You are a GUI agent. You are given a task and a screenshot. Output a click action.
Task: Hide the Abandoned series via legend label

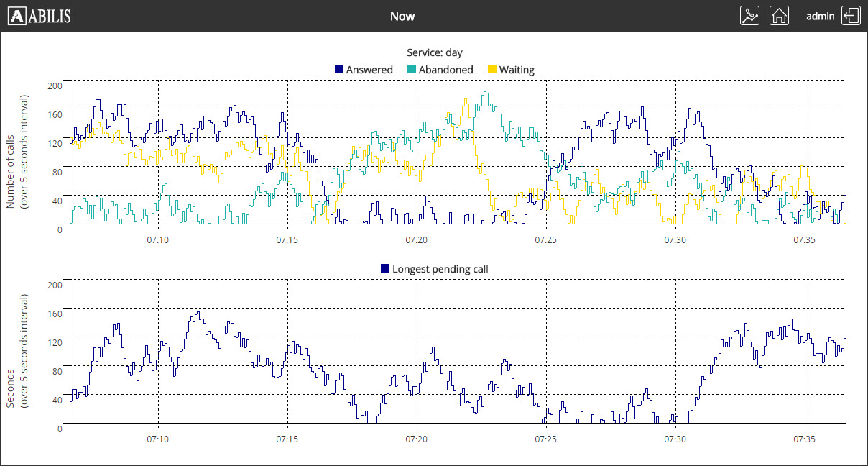tap(445, 70)
